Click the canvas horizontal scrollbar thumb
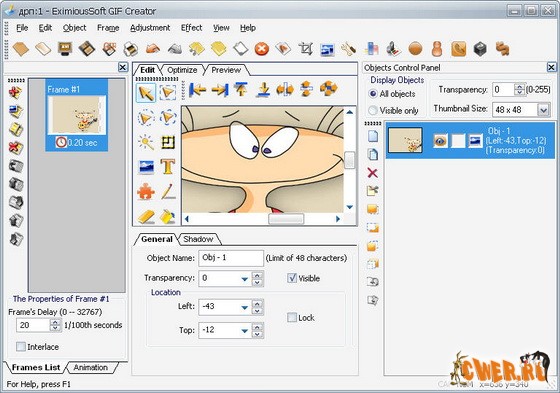 [286, 219]
